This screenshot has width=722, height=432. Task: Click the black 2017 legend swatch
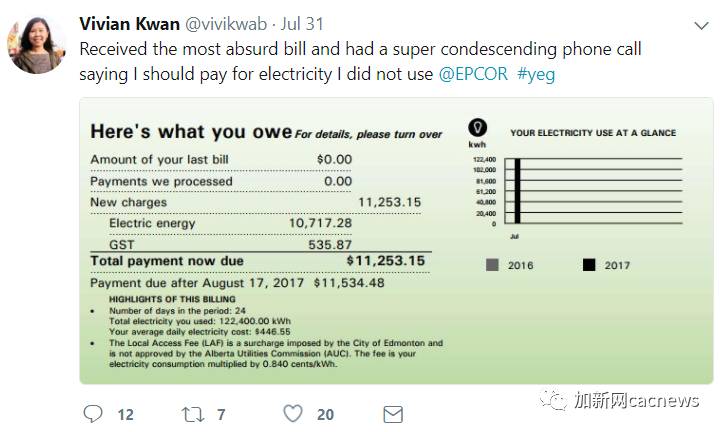pos(589,265)
